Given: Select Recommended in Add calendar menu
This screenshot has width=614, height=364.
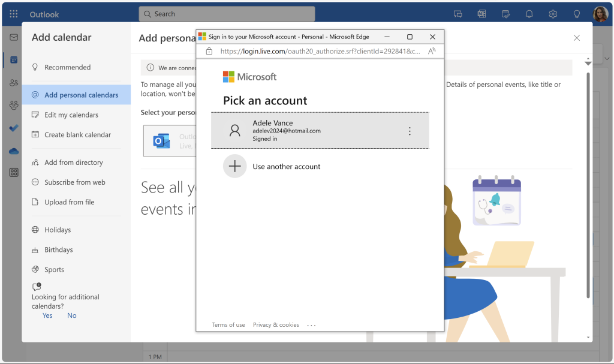Looking at the screenshot, I should coord(76,67).
